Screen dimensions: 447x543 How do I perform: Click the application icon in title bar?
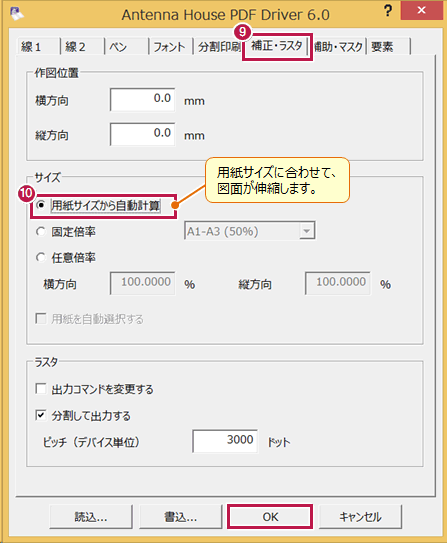16,13
